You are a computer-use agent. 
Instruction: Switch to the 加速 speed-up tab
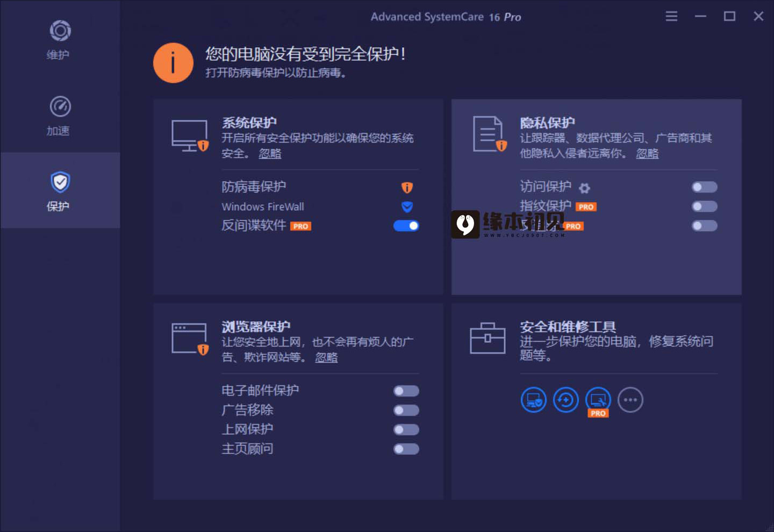(x=60, y=115)
